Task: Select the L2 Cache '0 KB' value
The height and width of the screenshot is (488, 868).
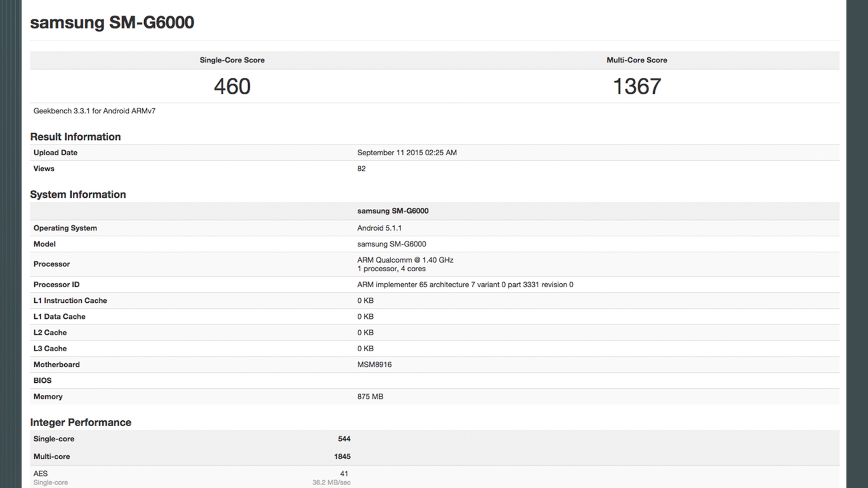Action: pyautogui.click(x=365, y=333)
